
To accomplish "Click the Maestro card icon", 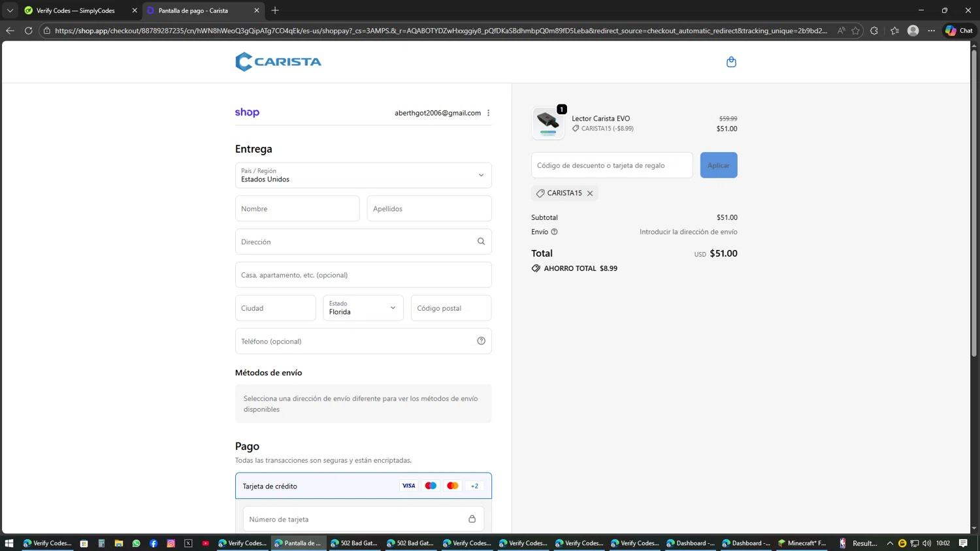I will (x=431, y=486).
